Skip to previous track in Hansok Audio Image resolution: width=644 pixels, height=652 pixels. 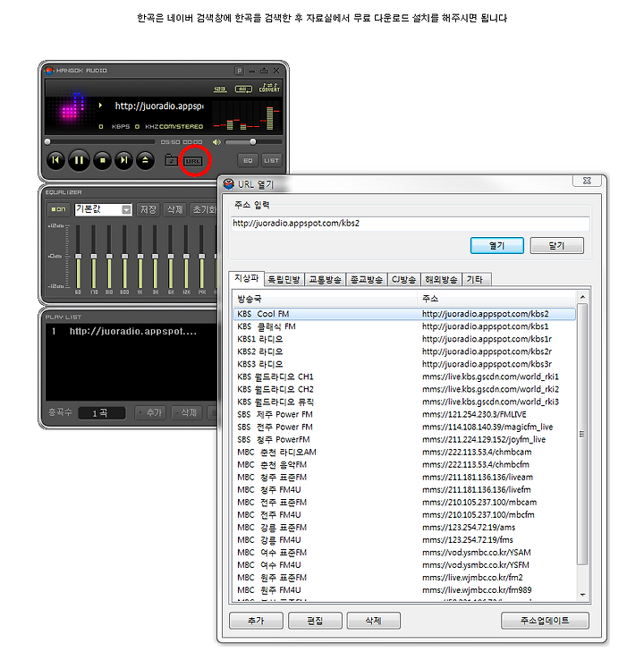pyautogui.click(x=55, y=160)
